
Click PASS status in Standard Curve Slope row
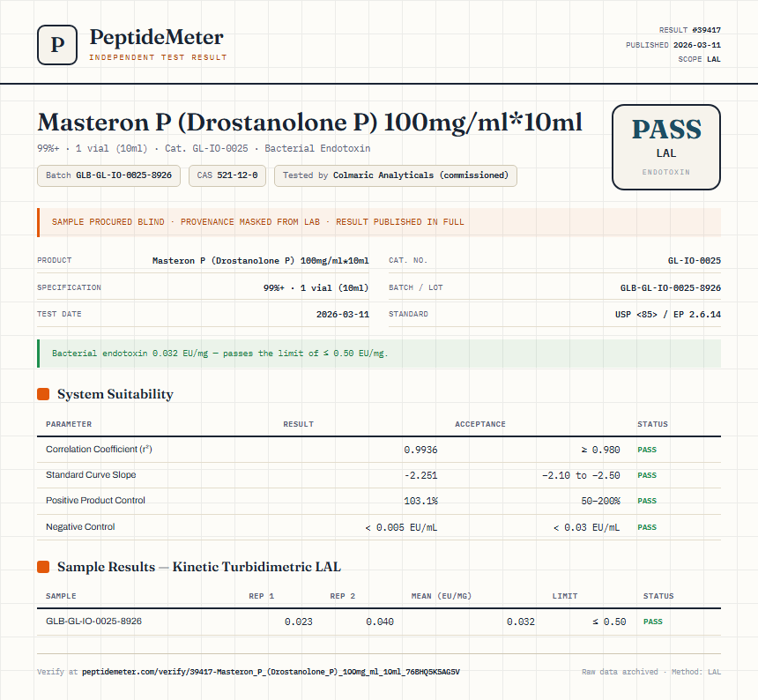pos(647,475)
